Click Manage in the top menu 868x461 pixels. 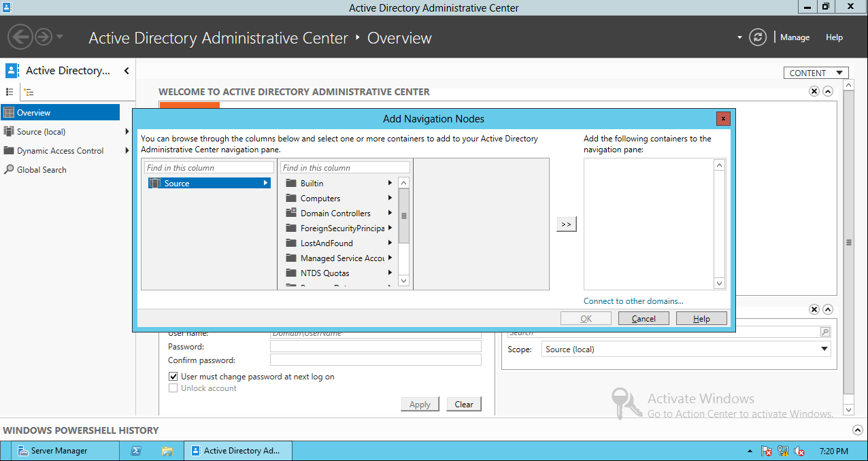[x=794, y=37]
